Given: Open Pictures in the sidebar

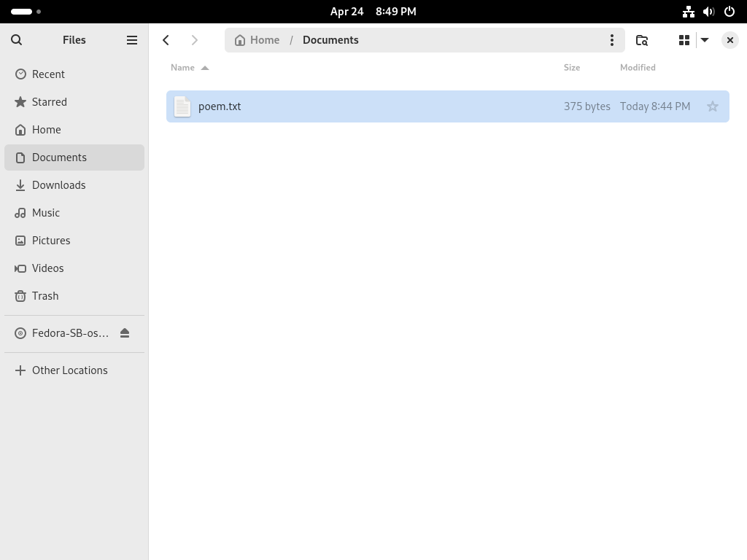Looking at the screenshot, I should [74, 240].
